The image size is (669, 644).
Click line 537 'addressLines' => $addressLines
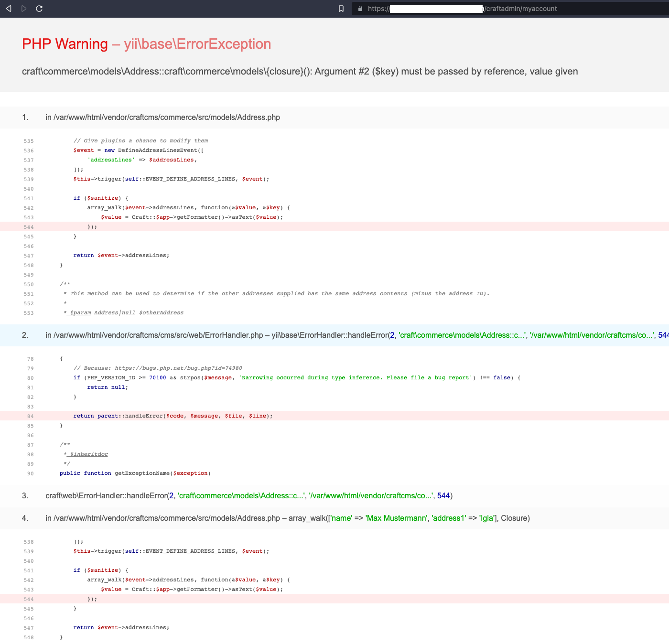pyautogui.click(x=142, y=160)
